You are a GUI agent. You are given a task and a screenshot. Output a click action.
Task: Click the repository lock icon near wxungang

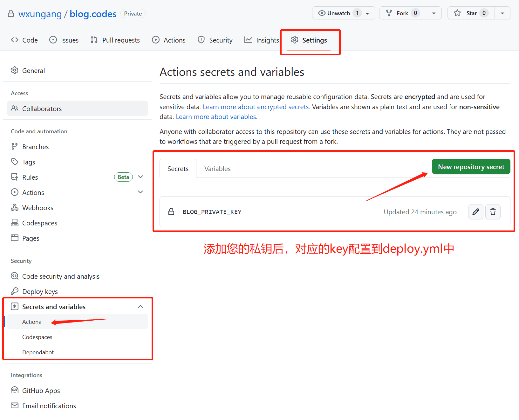pos(11,14)
